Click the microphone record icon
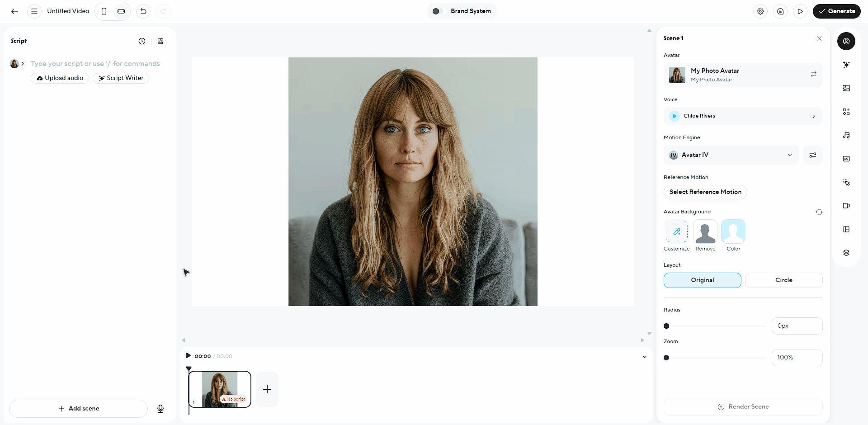Image resolution: width=868 pixels, height=425 pixels. (160, 409)
